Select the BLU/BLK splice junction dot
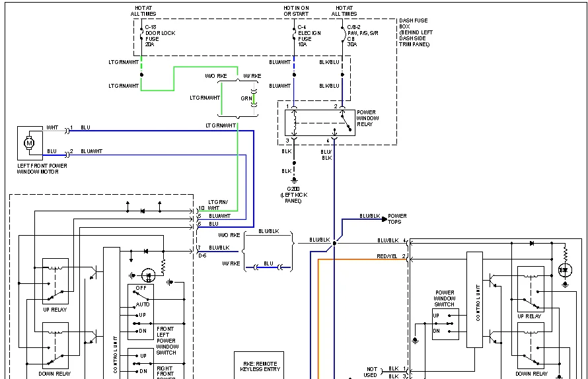 click(334, 243)
